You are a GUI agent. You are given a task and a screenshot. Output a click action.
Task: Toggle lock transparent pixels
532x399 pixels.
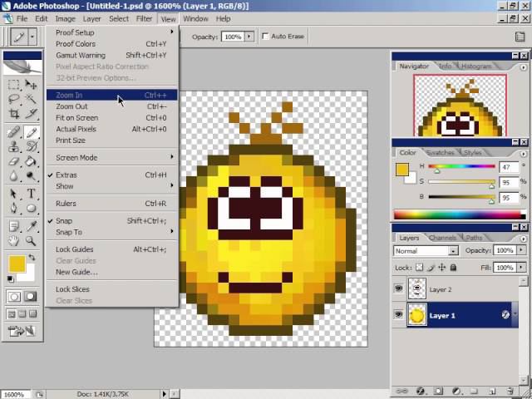pos(420,268)
